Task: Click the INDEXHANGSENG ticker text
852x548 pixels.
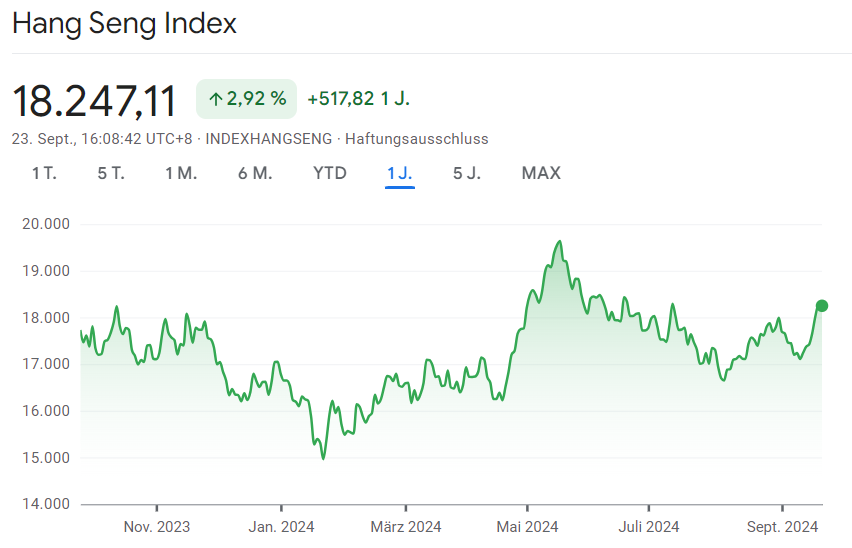Action: 268,139
